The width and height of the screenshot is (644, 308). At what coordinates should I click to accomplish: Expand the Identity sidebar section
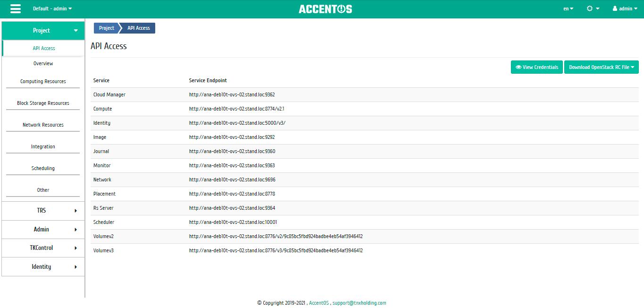pos(43,266)
